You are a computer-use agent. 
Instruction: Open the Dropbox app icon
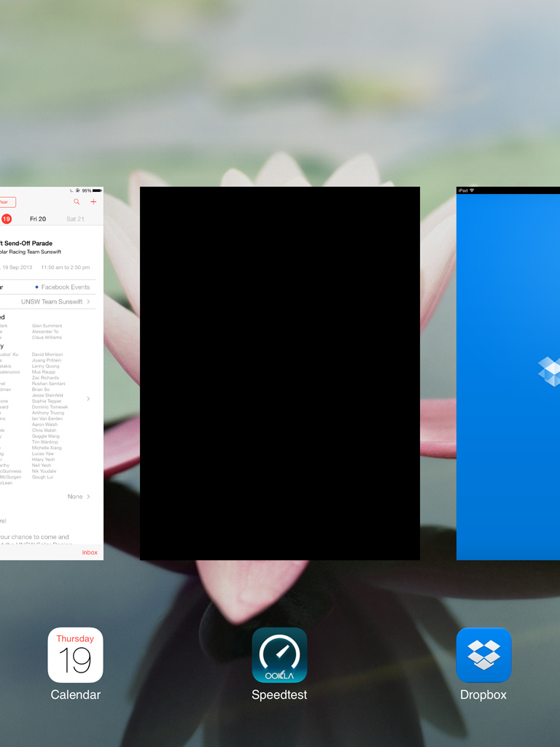pos(483,654)
